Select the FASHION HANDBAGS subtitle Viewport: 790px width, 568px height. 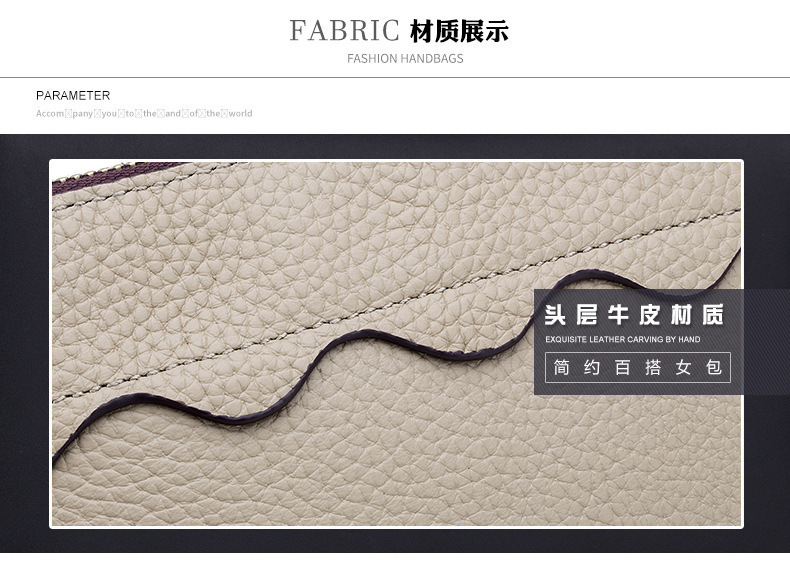(405, 59)
